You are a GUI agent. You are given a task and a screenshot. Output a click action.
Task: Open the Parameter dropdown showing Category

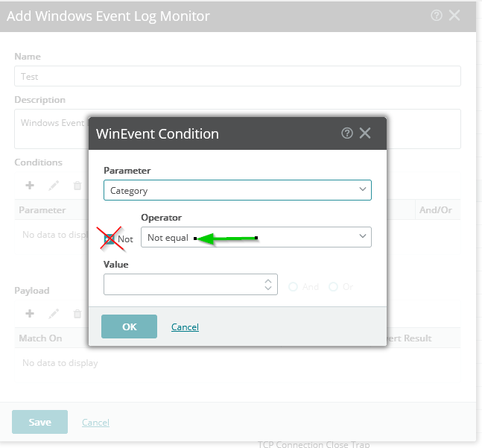coord(238,190)
